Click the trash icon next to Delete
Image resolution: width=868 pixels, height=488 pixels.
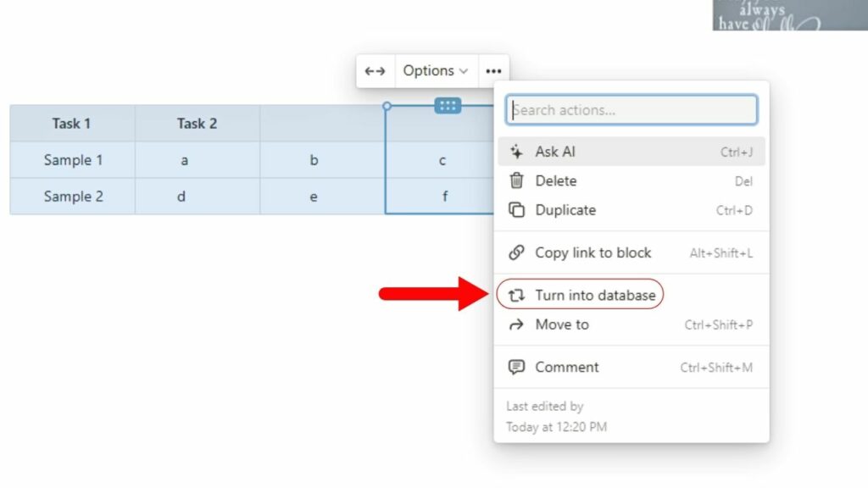(x=519, y=180)
